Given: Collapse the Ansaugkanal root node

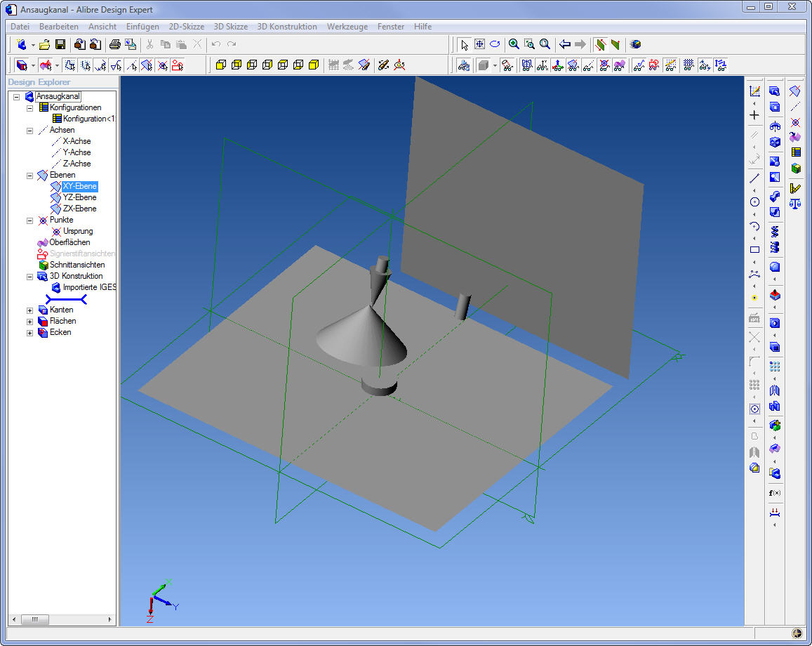Looking at the screenshot, I should point(17,97).
